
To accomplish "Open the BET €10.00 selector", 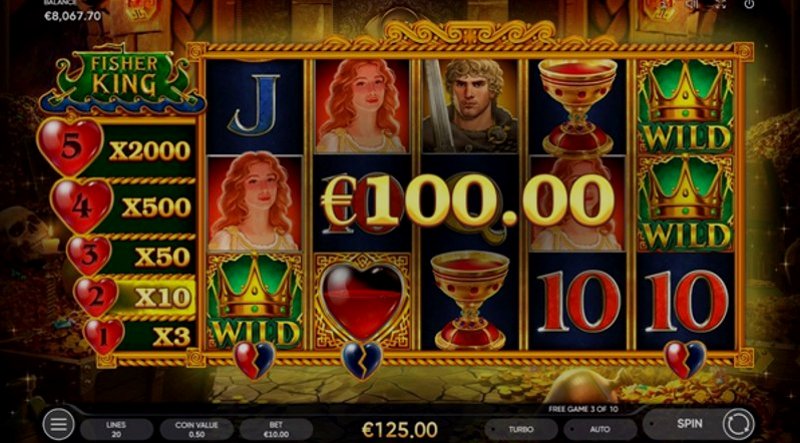I will pos(276,429).
